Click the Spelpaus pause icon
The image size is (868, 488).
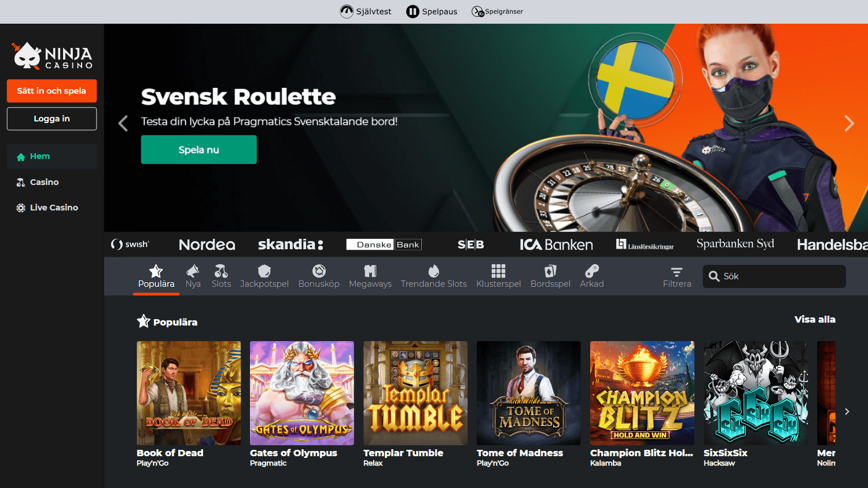[x=413, y=12]
